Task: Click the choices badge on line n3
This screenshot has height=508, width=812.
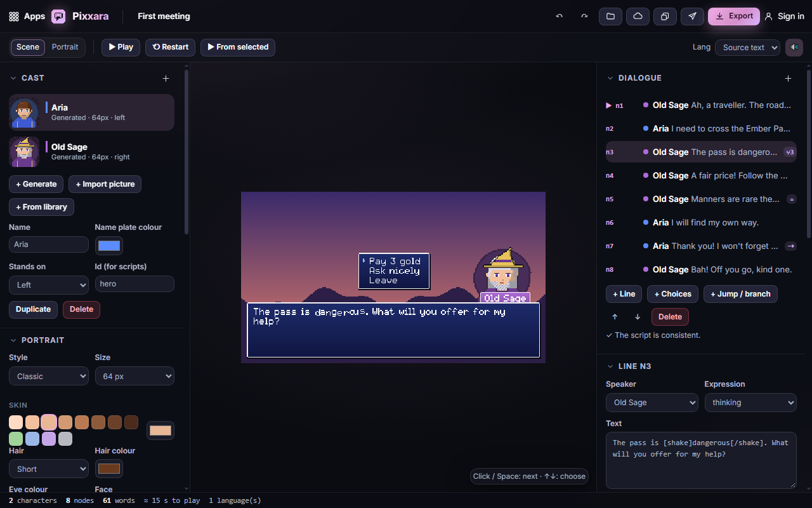Action: coord(789,152)
